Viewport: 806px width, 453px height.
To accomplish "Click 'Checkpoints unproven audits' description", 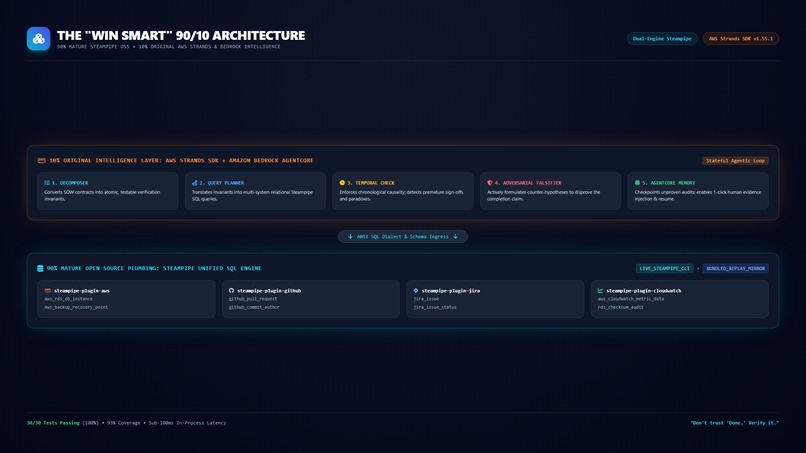I will (x=698, y=195).
